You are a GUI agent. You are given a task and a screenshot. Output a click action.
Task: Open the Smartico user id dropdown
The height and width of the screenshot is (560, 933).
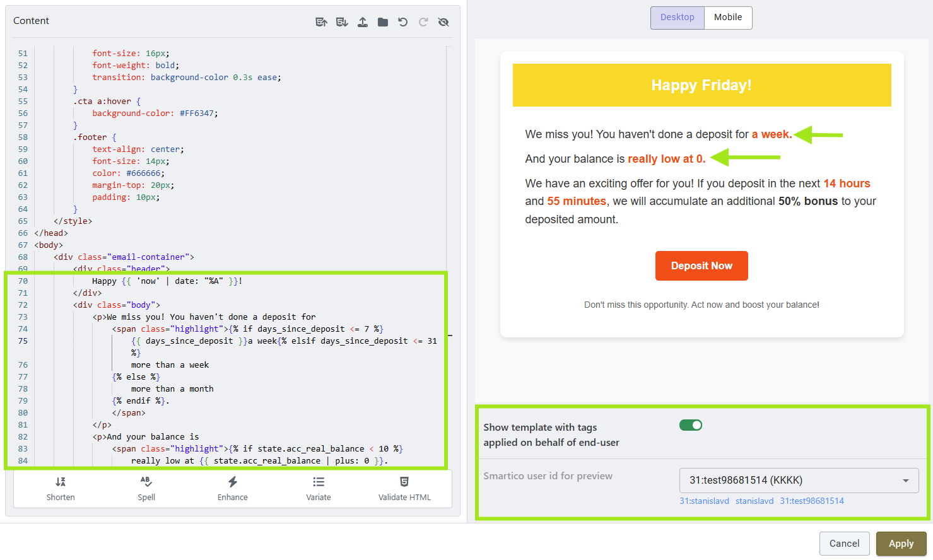[x=799, y=481]
